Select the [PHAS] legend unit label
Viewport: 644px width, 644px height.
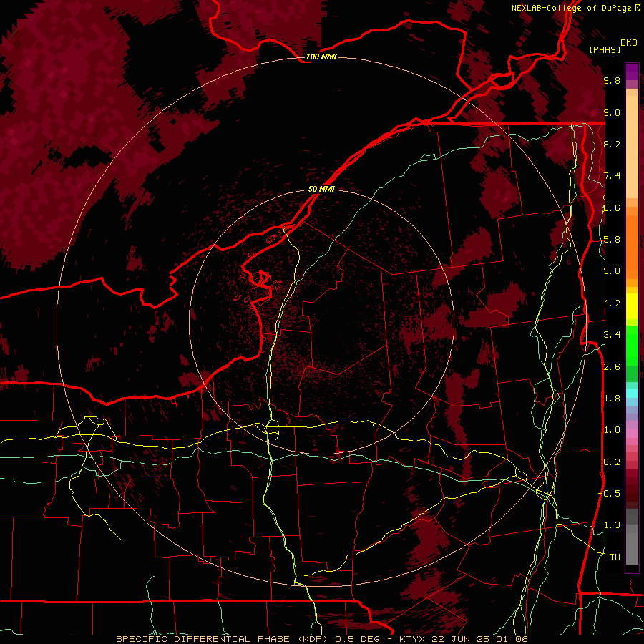click(605, 49)
